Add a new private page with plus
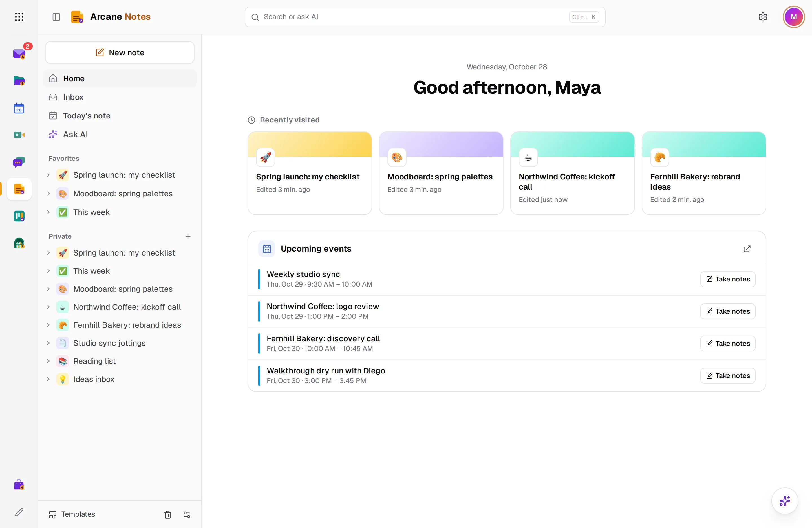The image size is (812, 528). coord(188,236)
